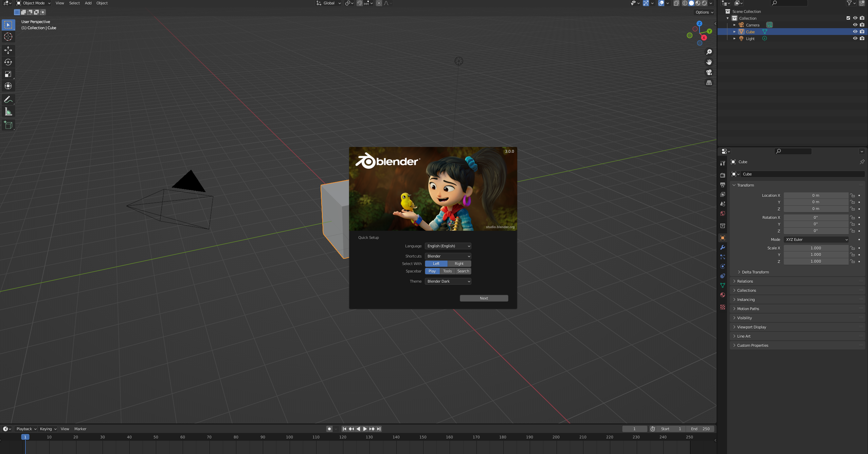Select the Measure tool
The width and height of the screenshot is (868, 454).
point(8,111)
